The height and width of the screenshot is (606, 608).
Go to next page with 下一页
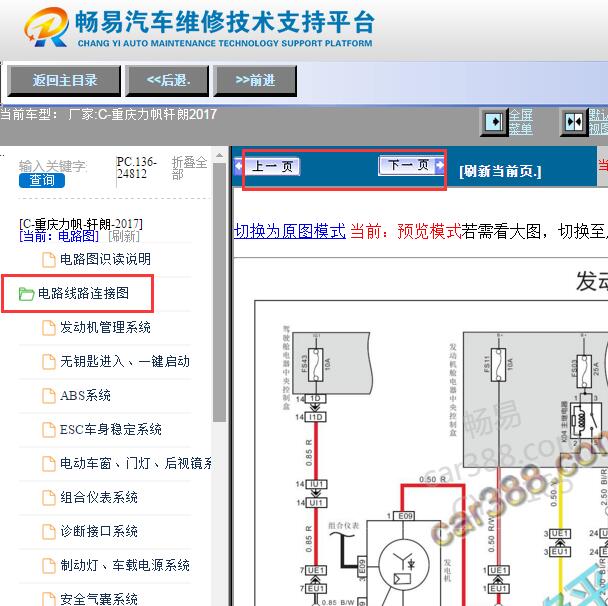(412, 166)
